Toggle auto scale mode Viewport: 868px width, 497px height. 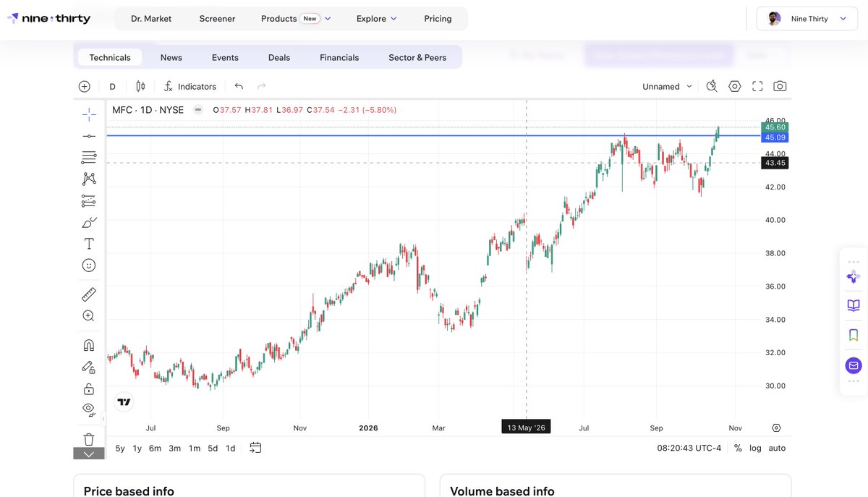pos(777,448)
